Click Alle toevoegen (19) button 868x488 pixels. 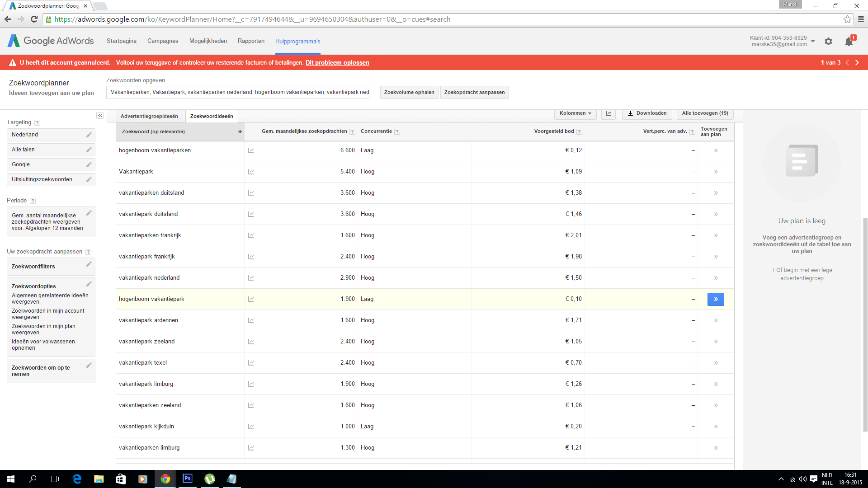tap(705, 113)
